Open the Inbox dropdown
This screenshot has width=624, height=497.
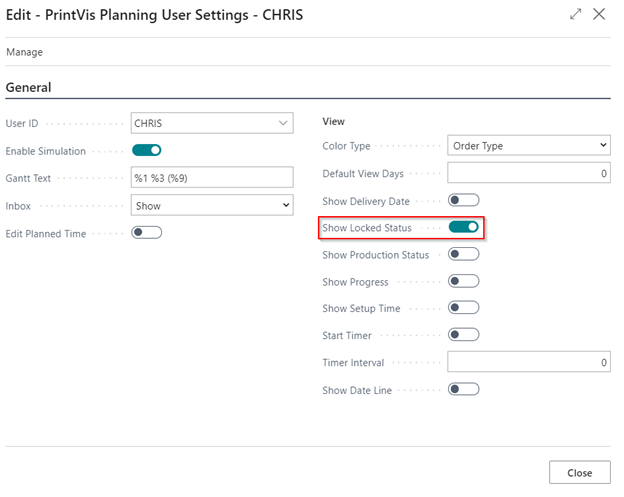click(212, 205)
